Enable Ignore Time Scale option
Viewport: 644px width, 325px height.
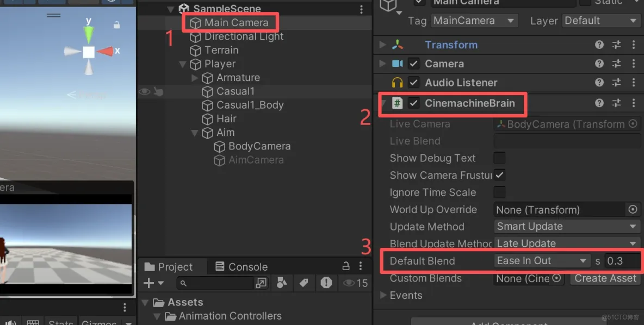click(x=498, y=192)
